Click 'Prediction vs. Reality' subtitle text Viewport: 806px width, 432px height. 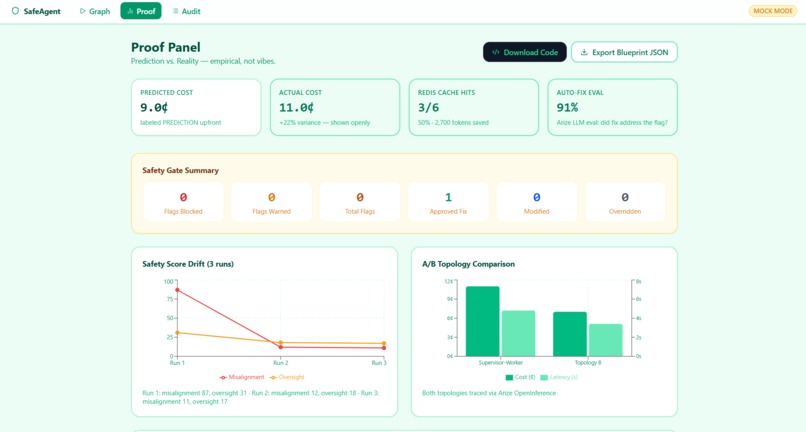tap(203, 61)
